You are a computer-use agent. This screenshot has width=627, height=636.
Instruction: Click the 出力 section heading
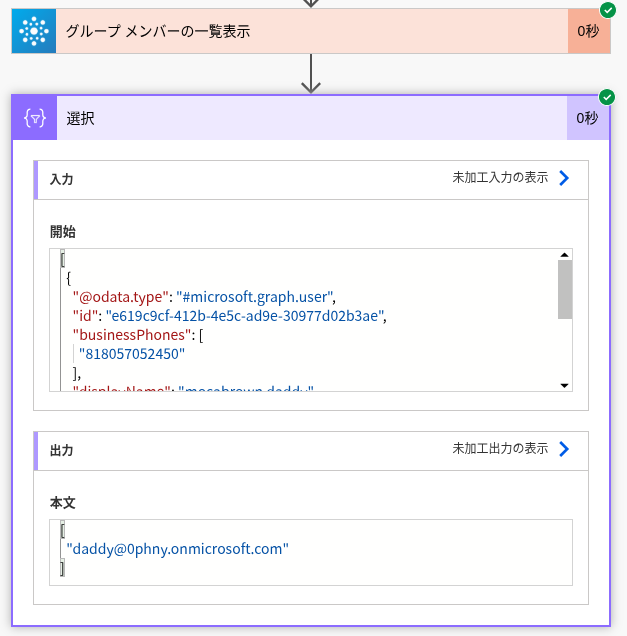(62, 450)
